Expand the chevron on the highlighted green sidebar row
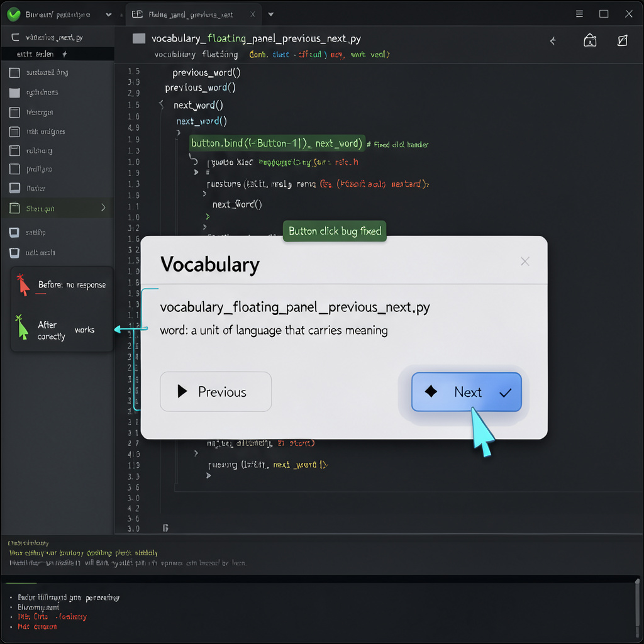Image resolution: width=644 pixels, height=644 pixels. pos(103,208)
